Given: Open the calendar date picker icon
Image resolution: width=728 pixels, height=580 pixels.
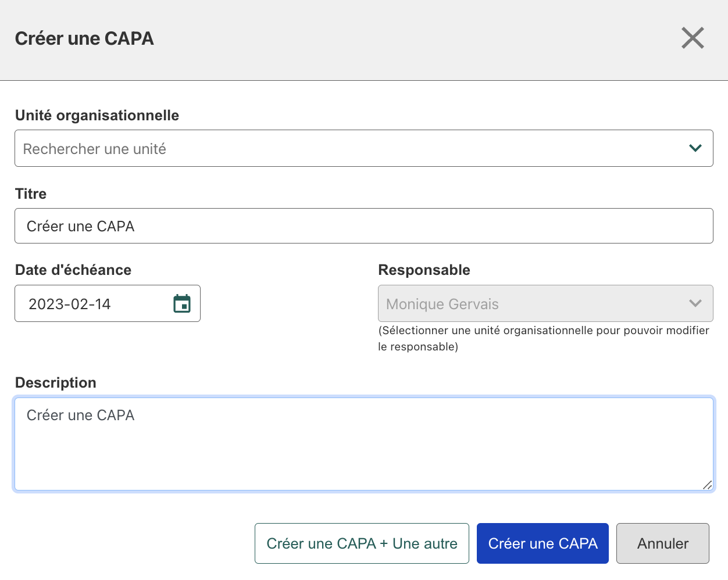Looking at the screenshot, I should click(x=182, y=303).
